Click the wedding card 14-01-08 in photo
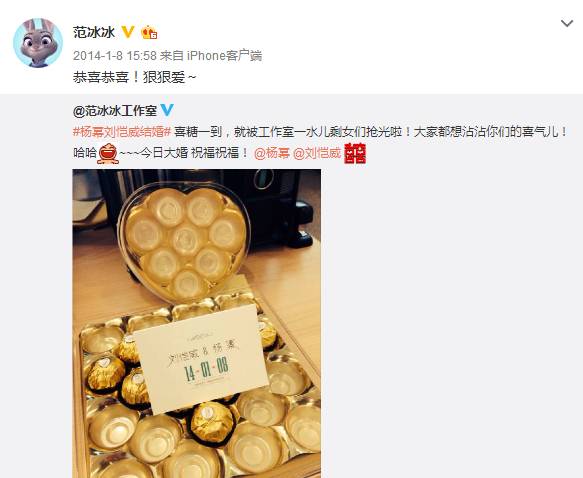The width and height of the screenshot is (583, 478). (201, 359)
